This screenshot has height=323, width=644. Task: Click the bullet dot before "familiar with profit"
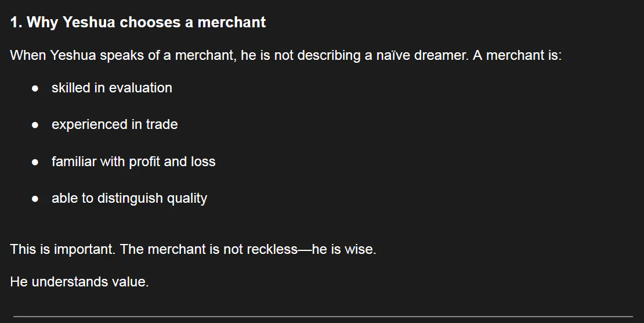(35, 162)
